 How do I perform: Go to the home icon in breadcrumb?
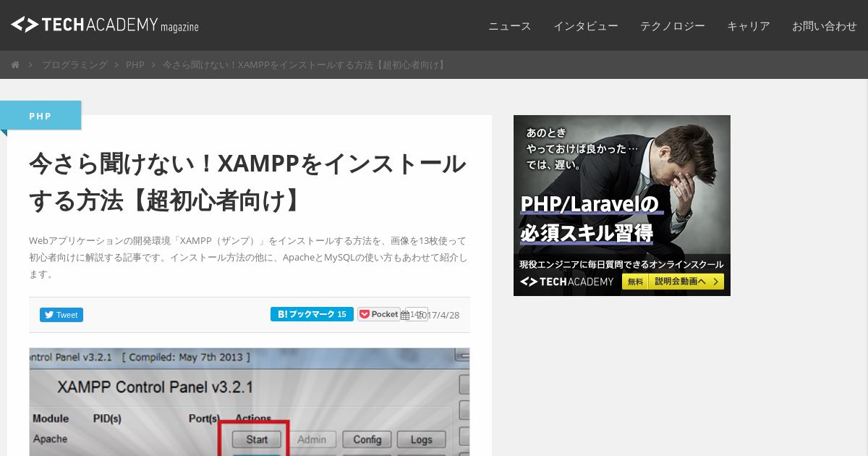(x=15, y=65)
